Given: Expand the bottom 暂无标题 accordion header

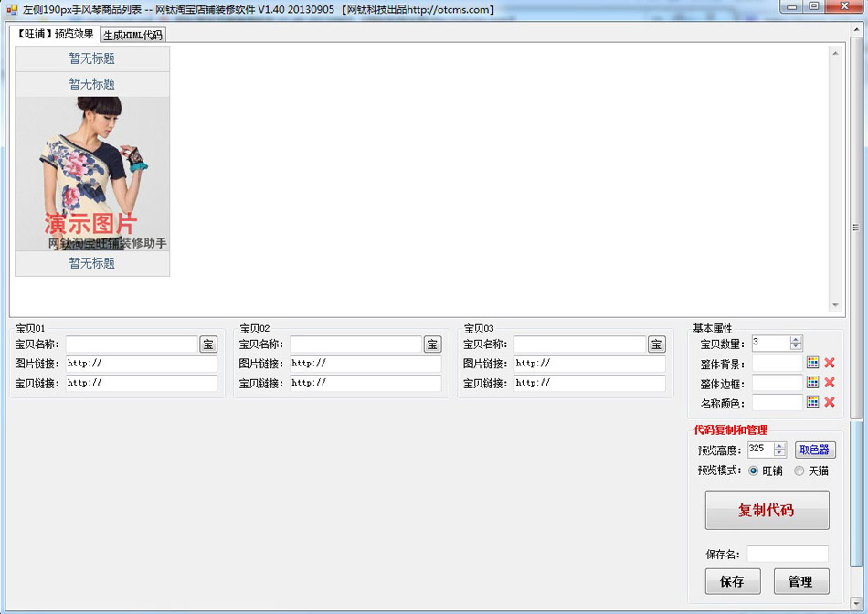Looking at the screenshot, I should coord(92,263).
